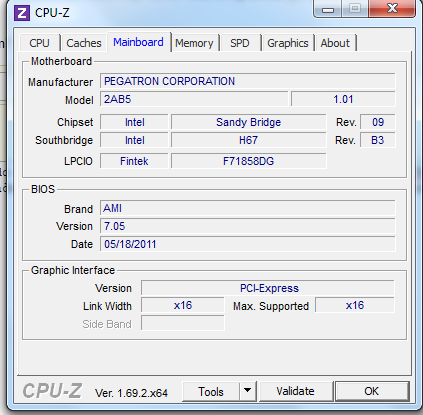Image resolution: width=423 pixels, height=415 pixels.
Task: Close the CPU-Z window
Action: tap(392, 8)
